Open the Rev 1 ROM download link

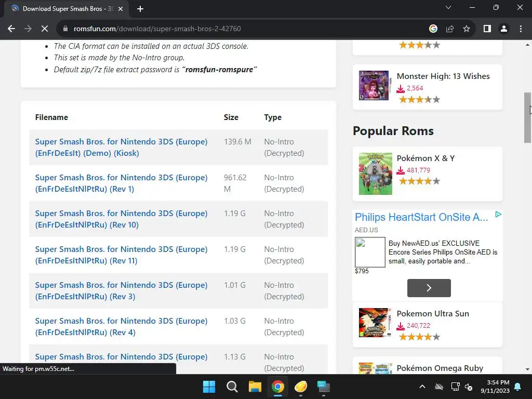(x=121, y=183)
